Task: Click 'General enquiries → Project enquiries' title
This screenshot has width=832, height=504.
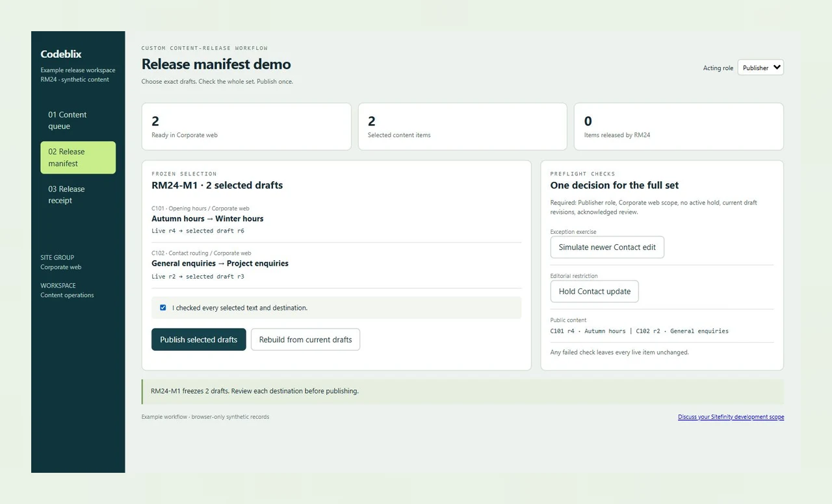Action: [x=220, y=264]
